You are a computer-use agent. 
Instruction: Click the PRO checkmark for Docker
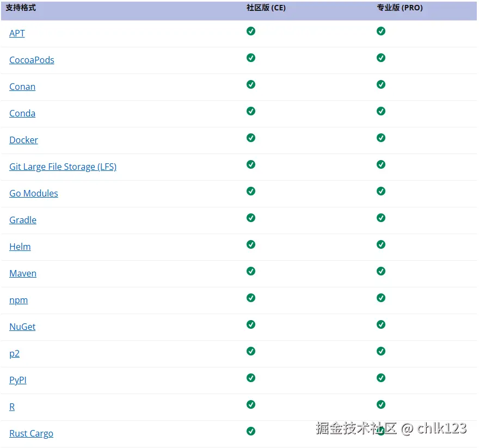[381, 138]
